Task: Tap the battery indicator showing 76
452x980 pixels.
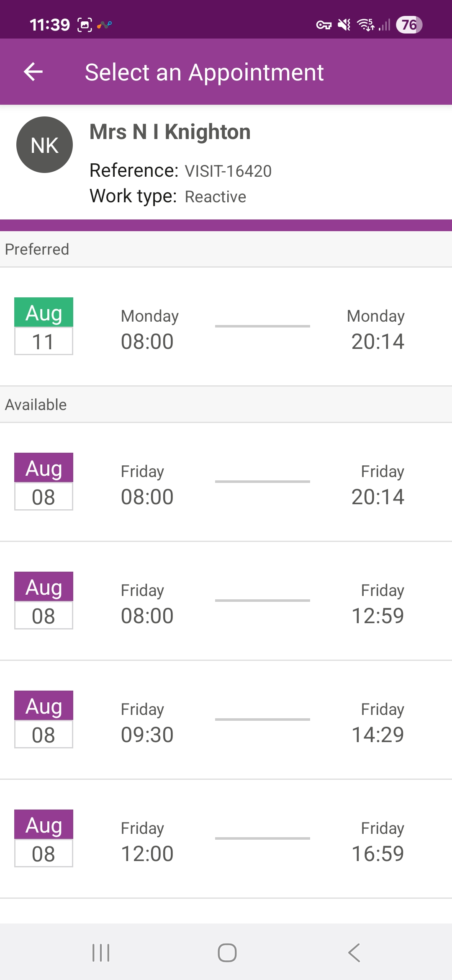Action: 409,25
